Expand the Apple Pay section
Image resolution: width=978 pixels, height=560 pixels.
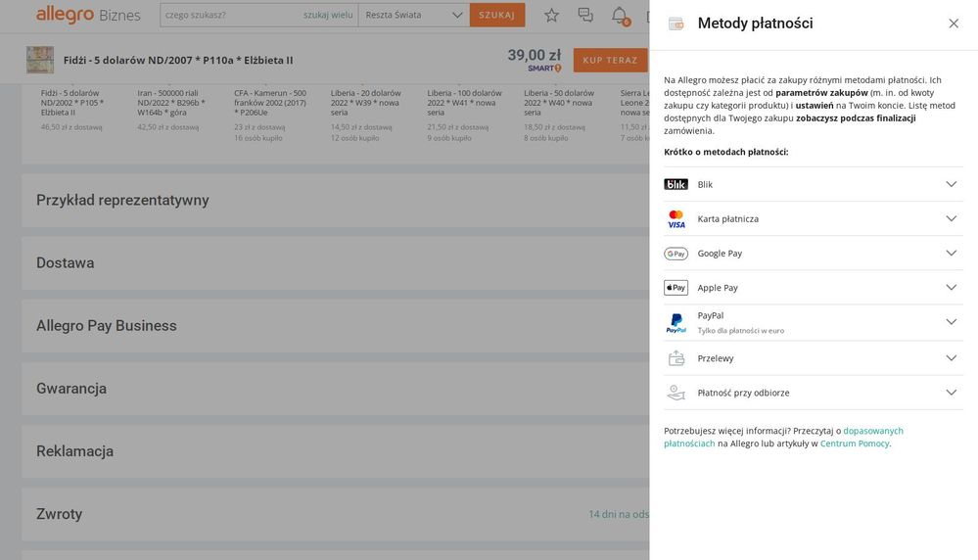point(951,287)
